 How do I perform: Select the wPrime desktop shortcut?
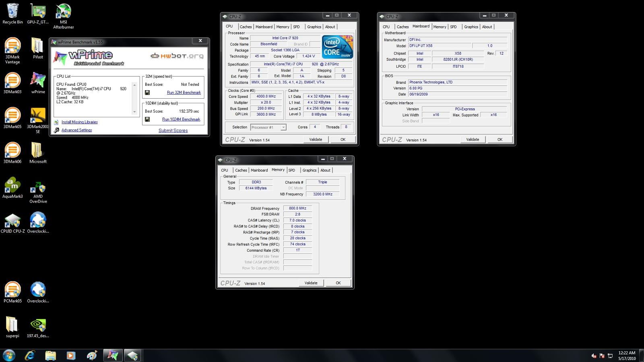tap(38, 83)
